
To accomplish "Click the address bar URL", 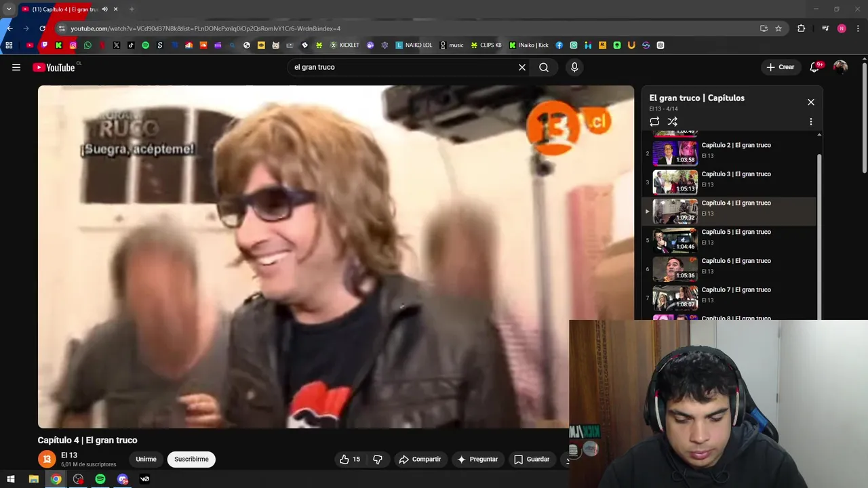I will (205, 28).
